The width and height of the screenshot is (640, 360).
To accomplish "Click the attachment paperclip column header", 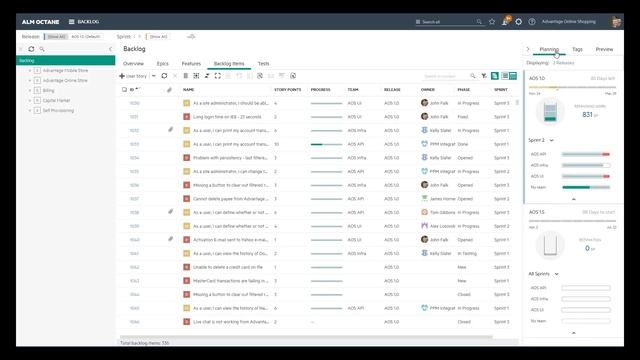I will (169, 89).
